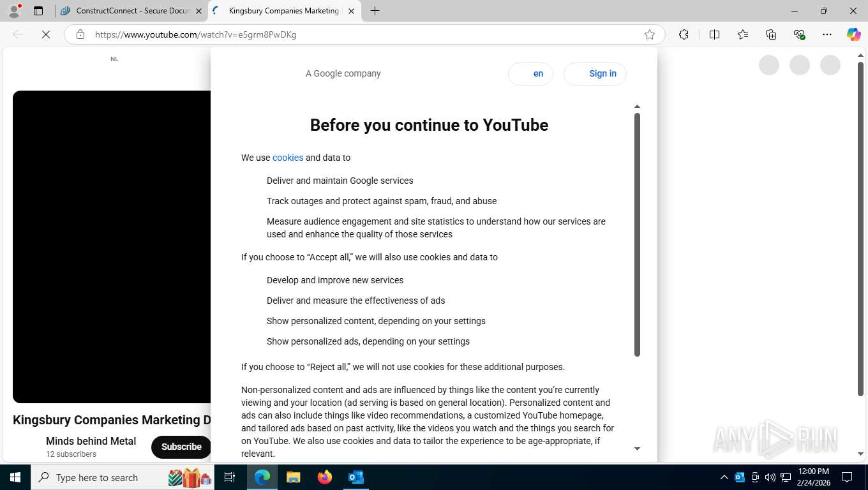
Task: Open the Collections icon
Action: coord(771,34)
